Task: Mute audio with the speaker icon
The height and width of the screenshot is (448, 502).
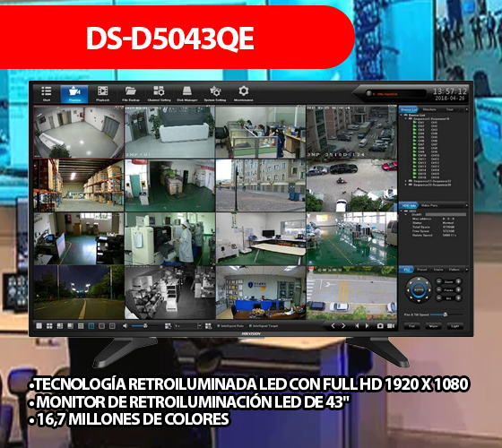Action: [x=125, y=326]
